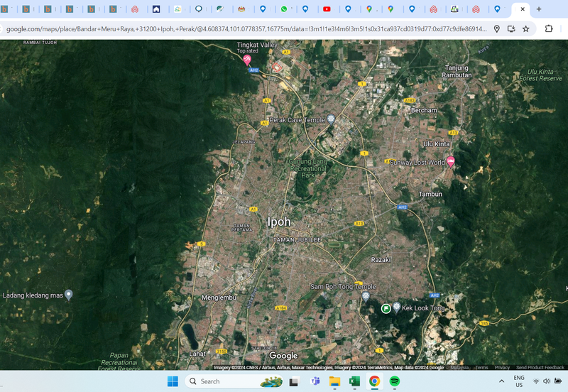Switch to the planet icon tab
The image size is (568, 392).
pos(220,9)
